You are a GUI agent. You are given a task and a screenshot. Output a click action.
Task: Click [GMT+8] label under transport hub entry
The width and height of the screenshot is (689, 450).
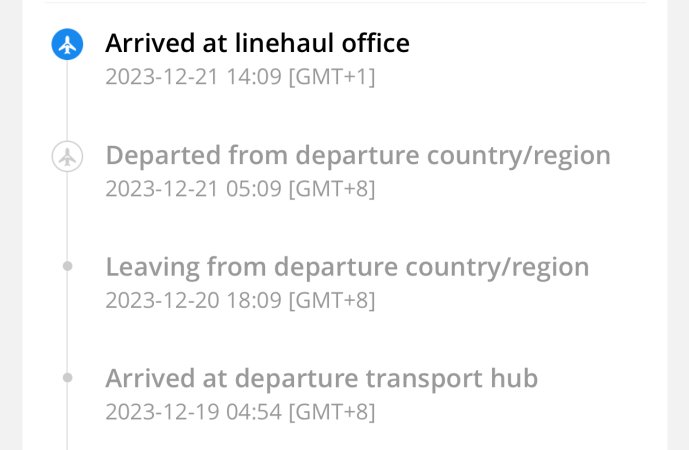(332, 413)
